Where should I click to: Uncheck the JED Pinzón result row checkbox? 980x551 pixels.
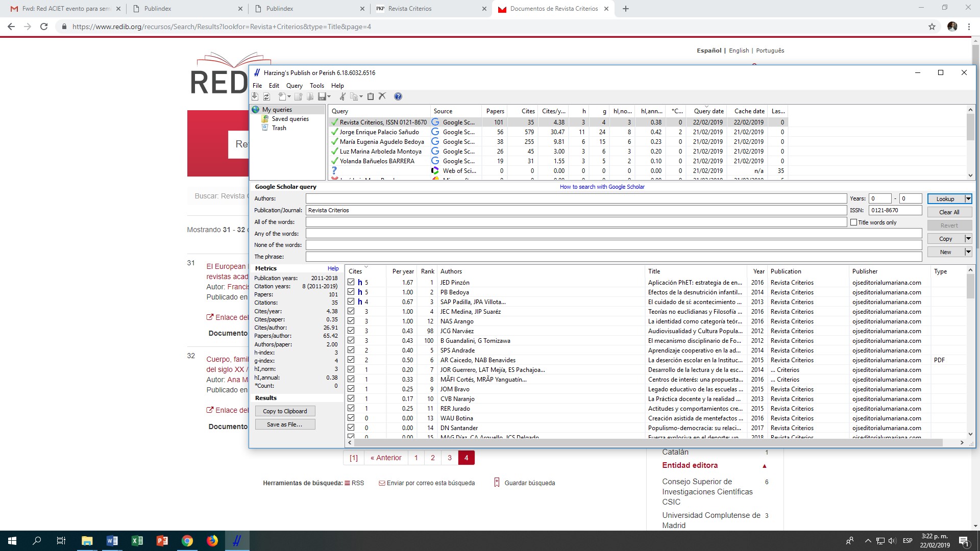(351, 282)
